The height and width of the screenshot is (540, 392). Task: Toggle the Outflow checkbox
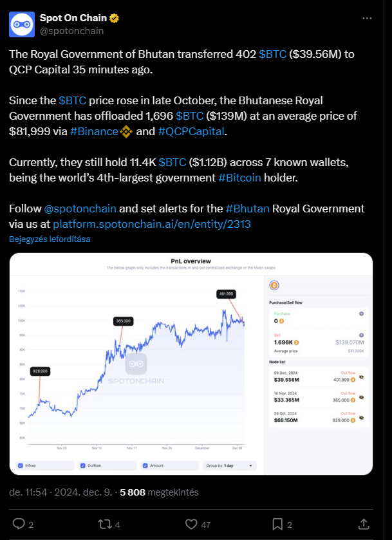[x=82, y=465]
